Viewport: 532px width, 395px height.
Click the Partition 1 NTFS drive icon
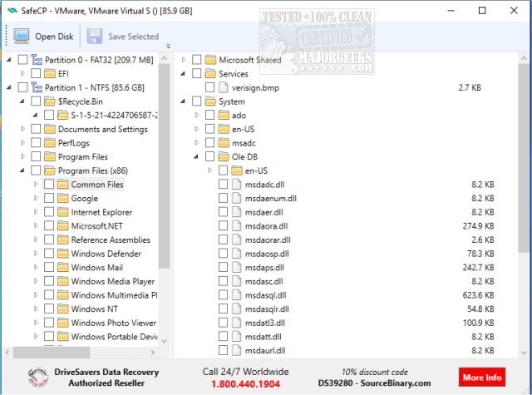point(37,87)
